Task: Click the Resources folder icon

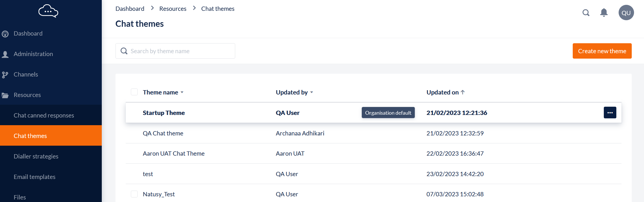Action: click(5, 95)
